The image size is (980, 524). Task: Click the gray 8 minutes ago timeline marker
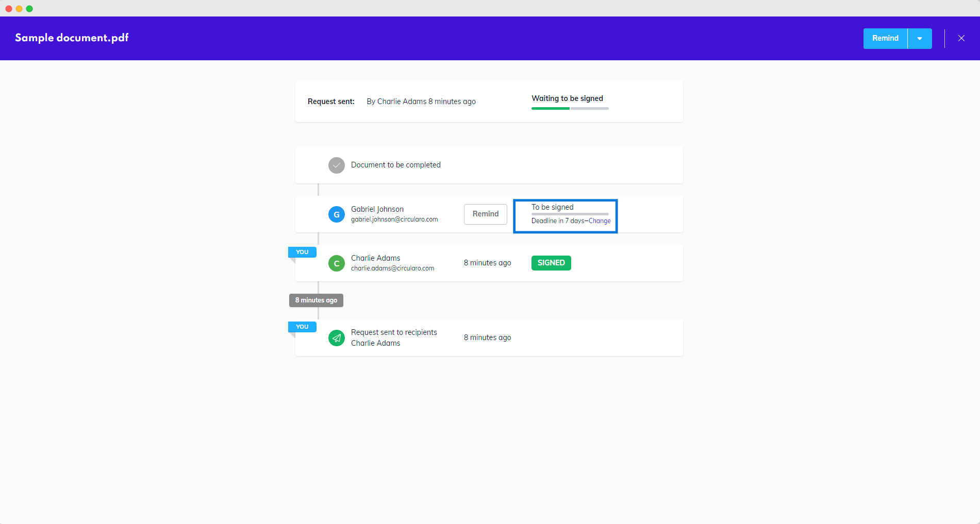(316, 300)
